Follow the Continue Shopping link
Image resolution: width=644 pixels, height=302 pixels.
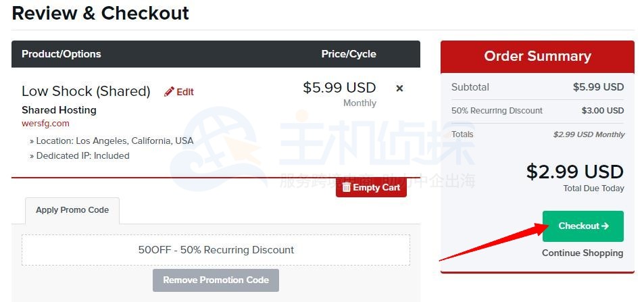[582, 253]
